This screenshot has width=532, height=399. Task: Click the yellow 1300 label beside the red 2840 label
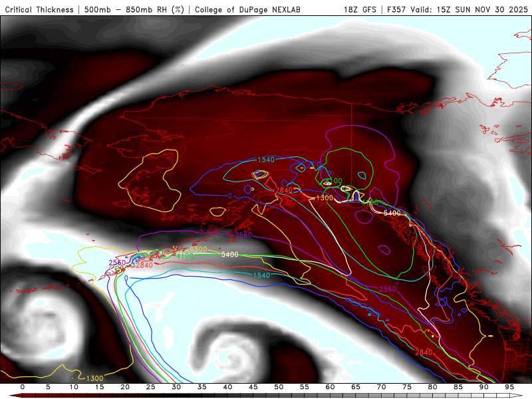pos(325,198)
